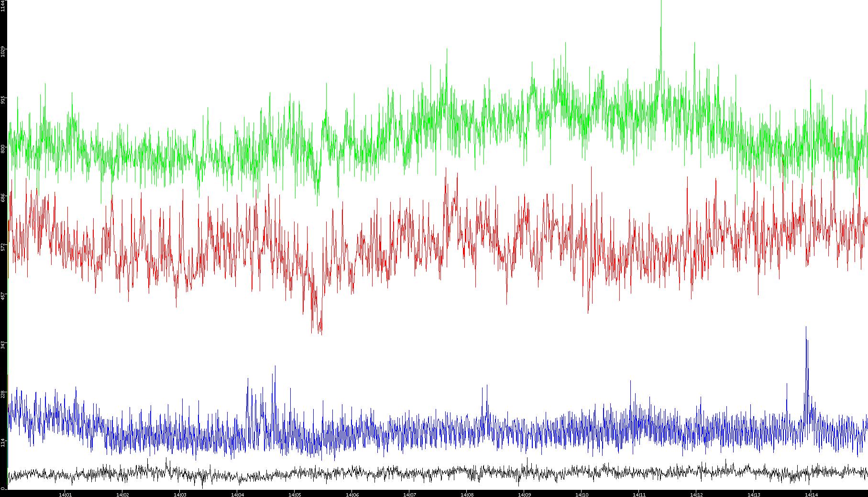The height and width of the screenshot is (497, 868).
Task: Select the 114 vertical axis value
Action: [x=3, y=442]
